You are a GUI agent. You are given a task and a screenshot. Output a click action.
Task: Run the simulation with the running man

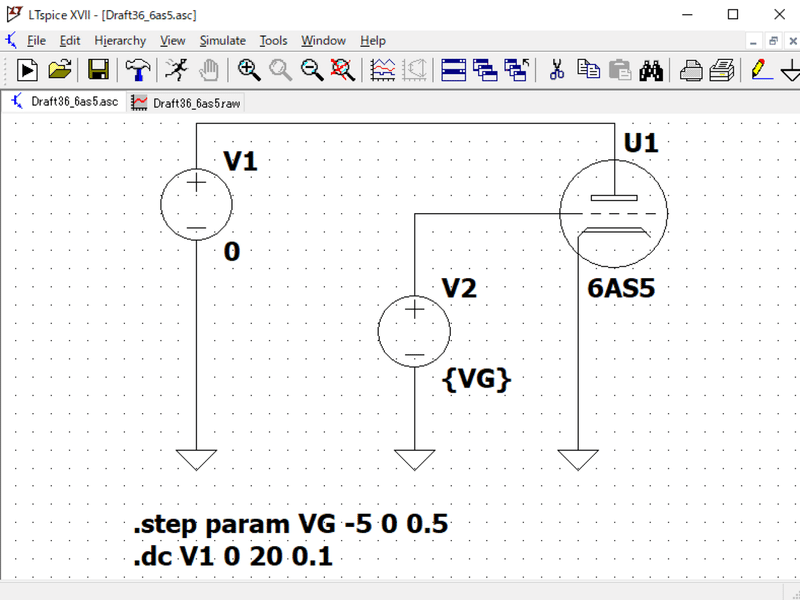pyautogui.click(x=177, y=70)
